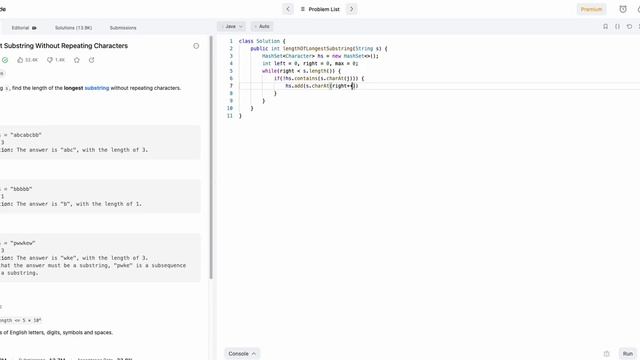Click the Run button
This screenshot has height=360, width=640.
tap(628, 353)
